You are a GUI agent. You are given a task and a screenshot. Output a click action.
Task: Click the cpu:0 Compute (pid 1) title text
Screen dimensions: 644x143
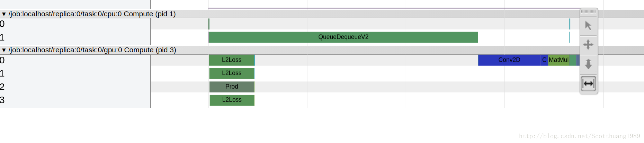click(x=92, y=14)
